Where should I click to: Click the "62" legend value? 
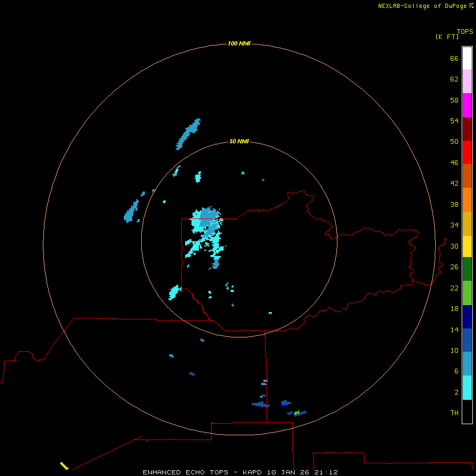coord(454,79)
